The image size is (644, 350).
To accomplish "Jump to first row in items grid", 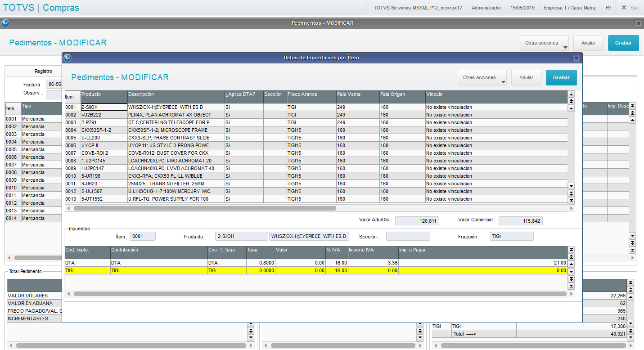I will [571, 94].
